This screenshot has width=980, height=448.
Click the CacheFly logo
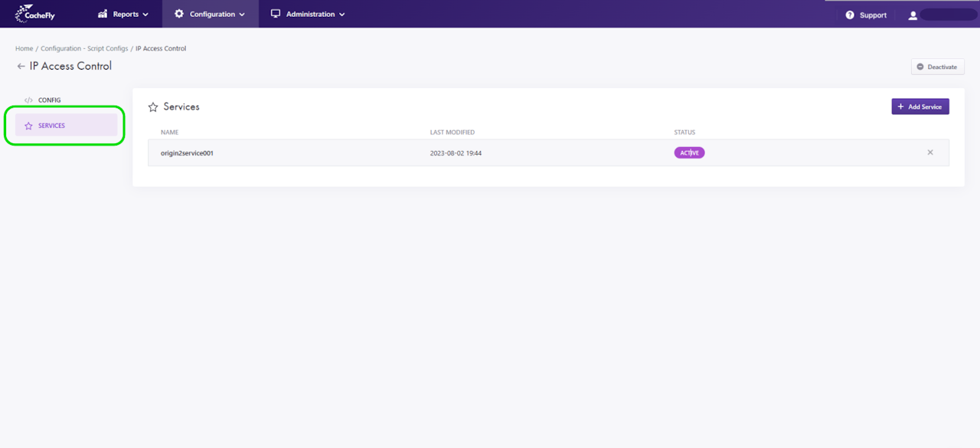(35, 14)
